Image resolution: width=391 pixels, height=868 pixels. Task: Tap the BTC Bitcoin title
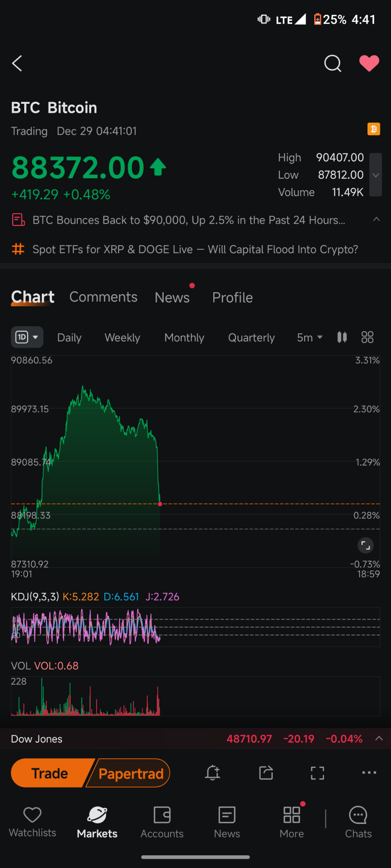pos(54,108)
